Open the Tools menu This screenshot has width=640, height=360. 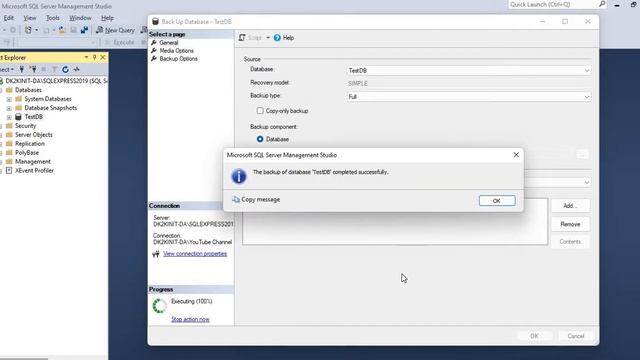click(53, 18)
